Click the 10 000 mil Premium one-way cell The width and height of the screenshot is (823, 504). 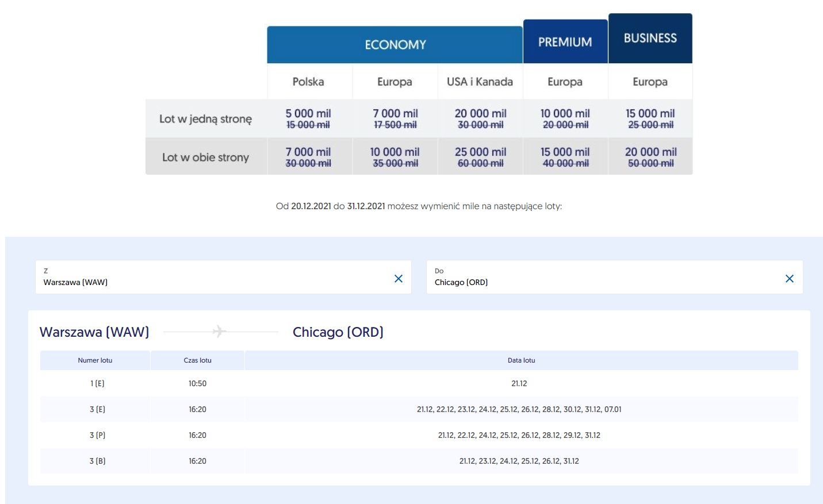click(x=565, y=118)
